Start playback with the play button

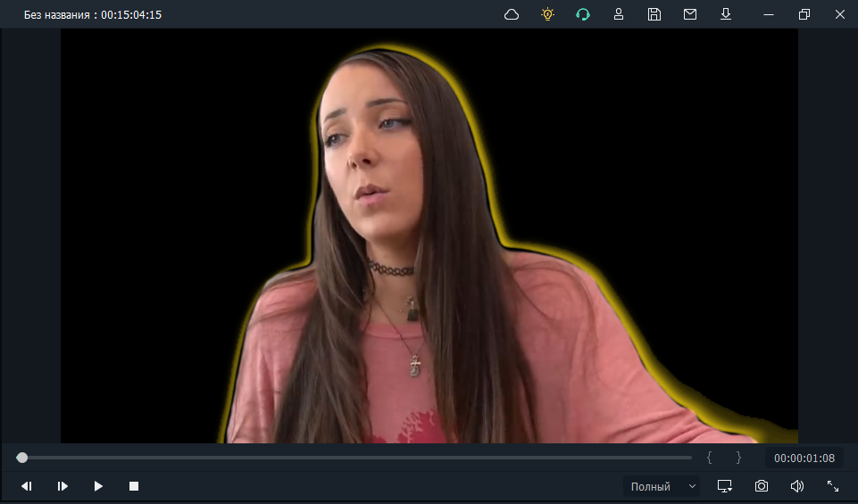[98, 486]
